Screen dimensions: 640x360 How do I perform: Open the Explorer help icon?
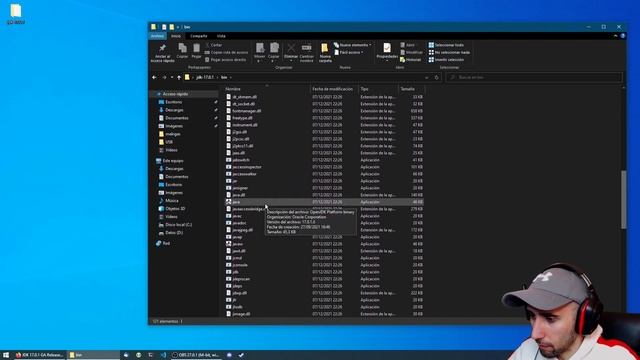click(622, 36)
